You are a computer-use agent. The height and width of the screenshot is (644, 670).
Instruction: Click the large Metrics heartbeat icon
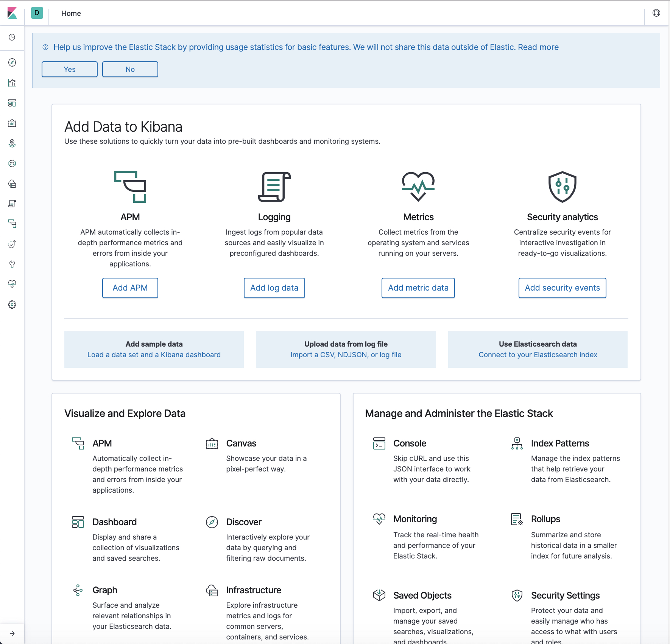(x=418, y=187)
